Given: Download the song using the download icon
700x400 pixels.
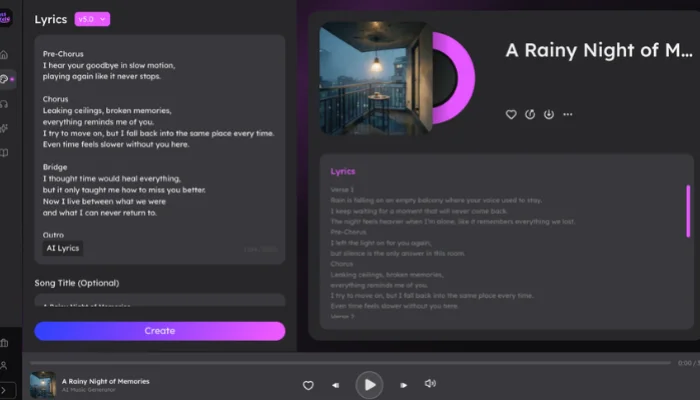Looking at the screenshot, I should click(548, 114).
